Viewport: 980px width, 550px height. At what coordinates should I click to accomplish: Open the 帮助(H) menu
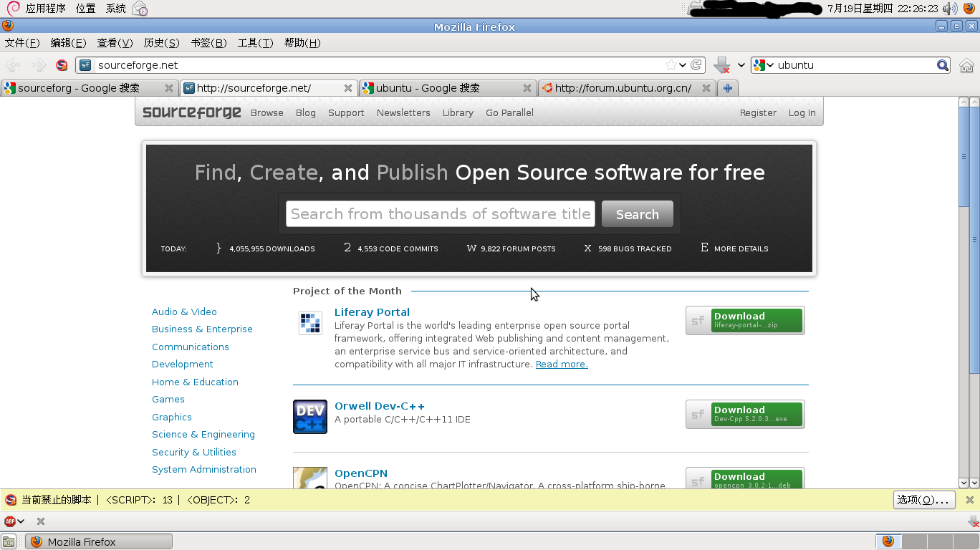coord(302,43)
